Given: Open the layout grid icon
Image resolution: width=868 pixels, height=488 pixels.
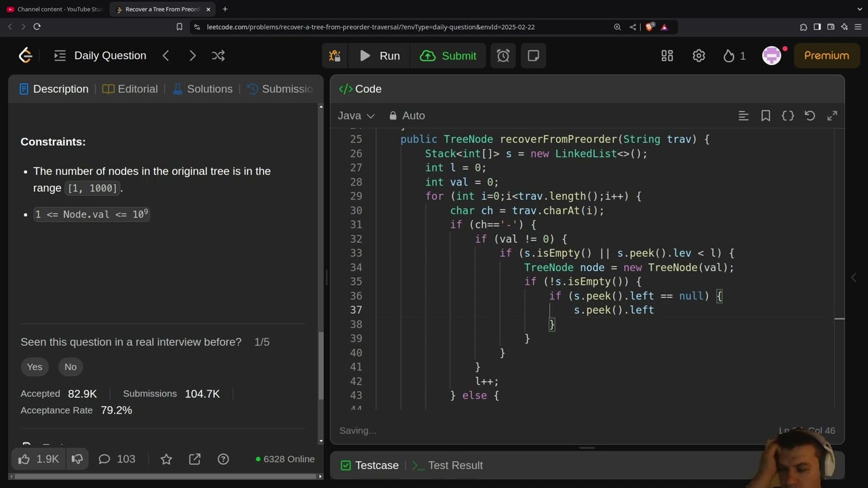Looking at the screenshot, I should point(667,56).
